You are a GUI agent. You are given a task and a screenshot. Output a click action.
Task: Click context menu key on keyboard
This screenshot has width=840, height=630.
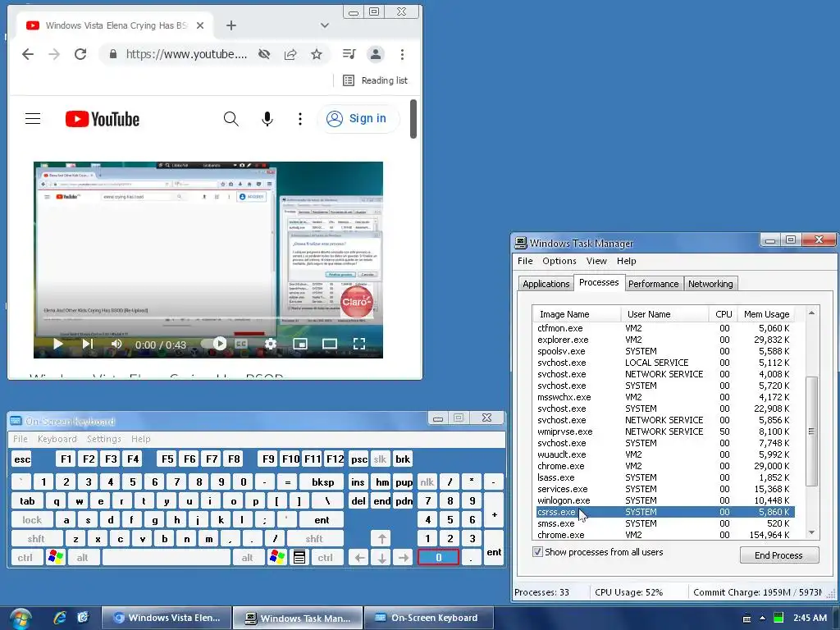tap(299, 557)
